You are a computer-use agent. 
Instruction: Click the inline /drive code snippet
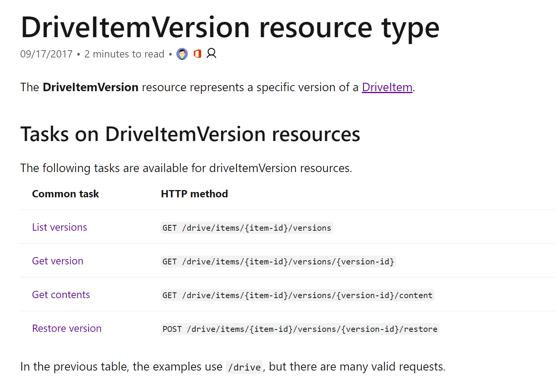(245, 367)
